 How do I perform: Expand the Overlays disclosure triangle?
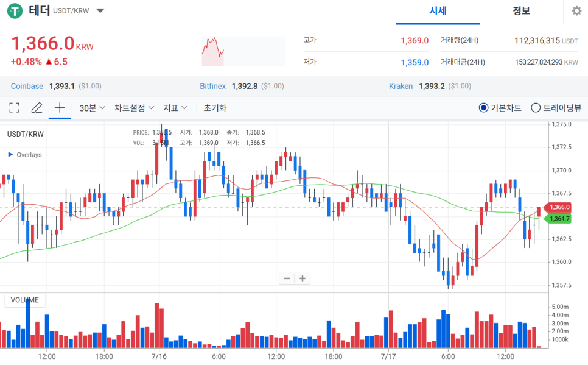pyautogui.click(x=10, y=155)
